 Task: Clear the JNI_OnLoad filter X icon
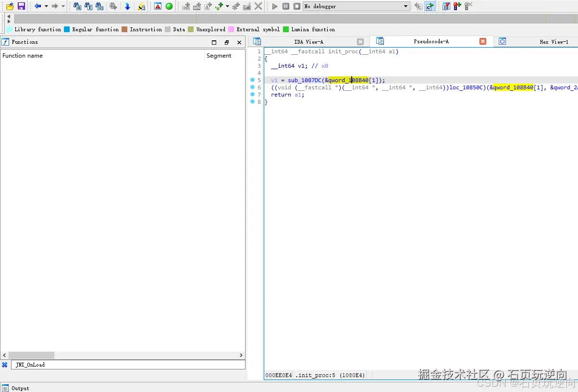5,365
